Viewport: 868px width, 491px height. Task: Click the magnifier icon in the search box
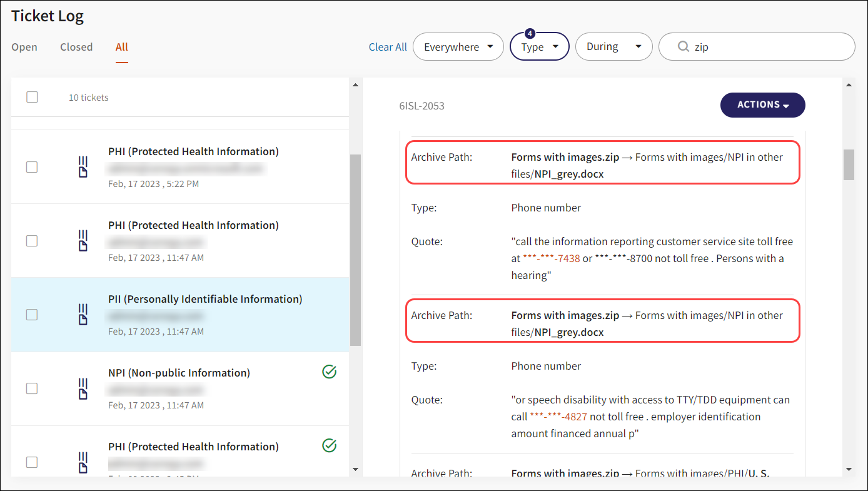(x=683, y=47)
